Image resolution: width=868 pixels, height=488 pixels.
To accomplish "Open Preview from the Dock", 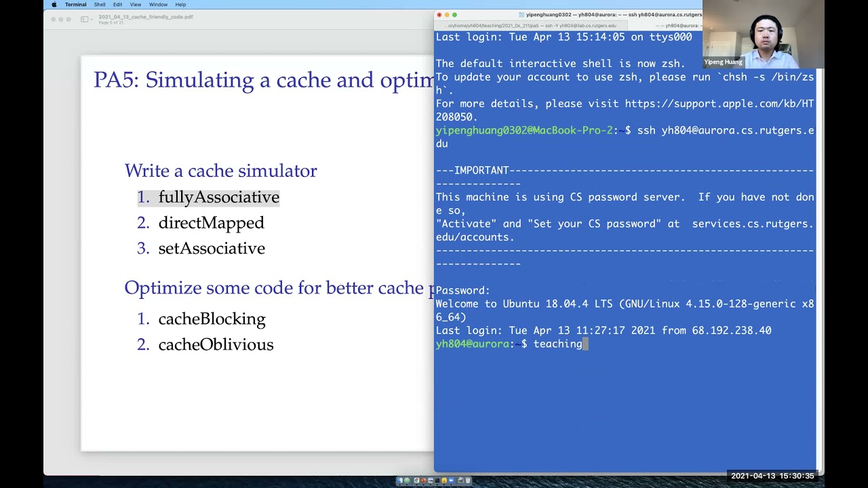I will coord(431,481).
